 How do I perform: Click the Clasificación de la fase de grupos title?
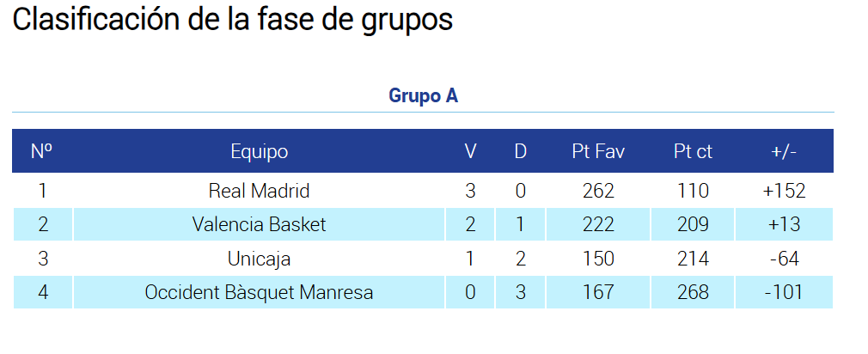(232, 20)
